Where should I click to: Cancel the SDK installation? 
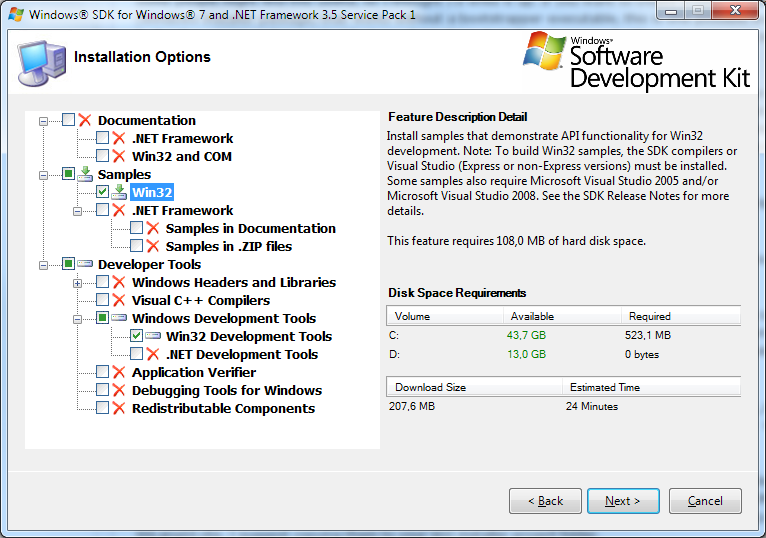tap(705, 501)
